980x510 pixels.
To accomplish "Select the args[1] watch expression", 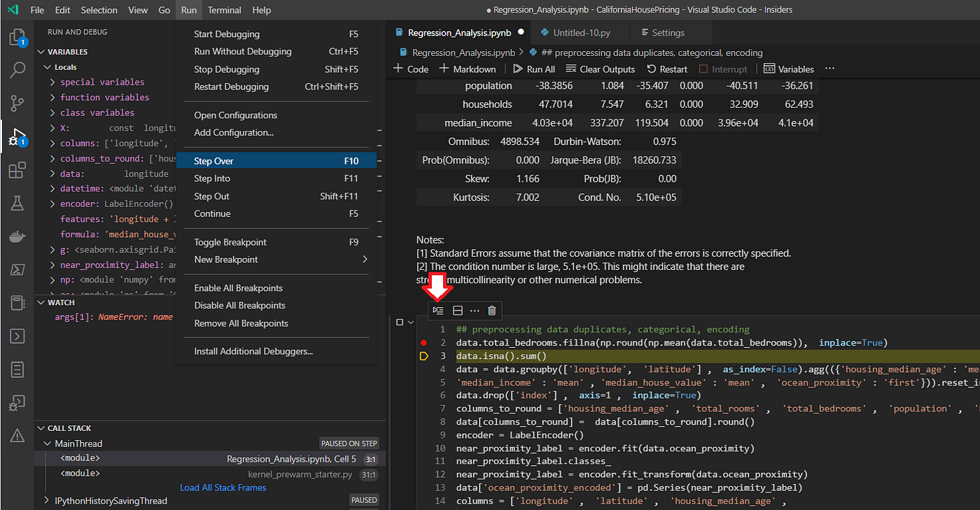I will [x=113, y=317].
